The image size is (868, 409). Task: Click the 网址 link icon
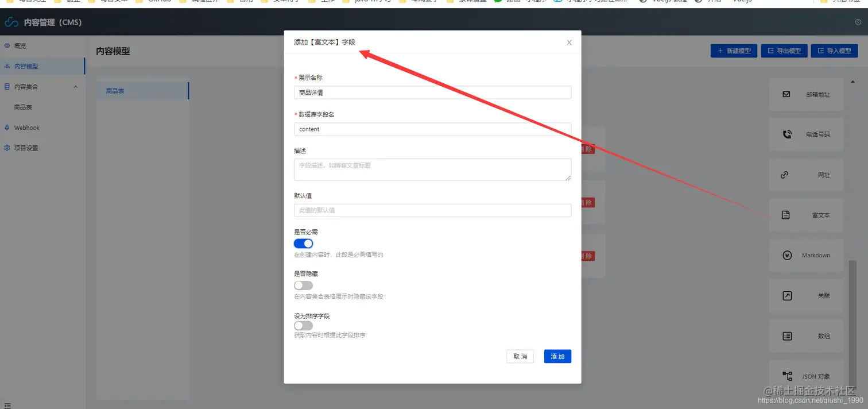pyautogui.click(x=785, y=175)
